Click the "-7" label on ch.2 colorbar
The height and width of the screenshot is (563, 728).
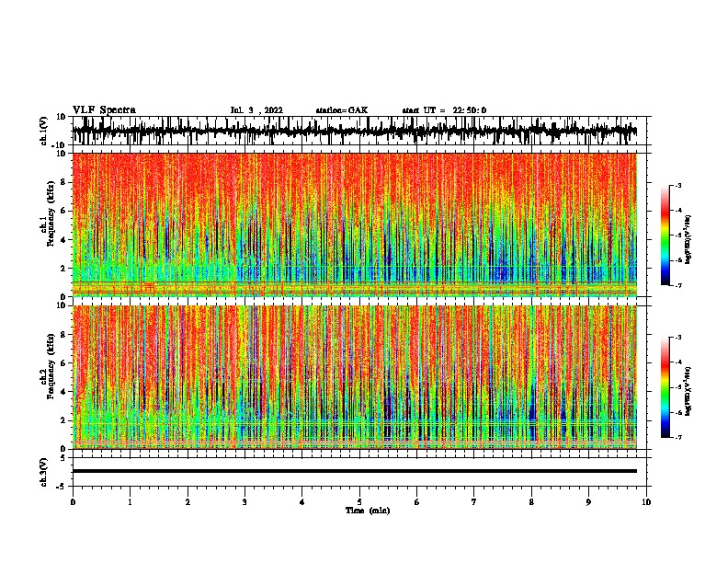click(x=677, y=437)
